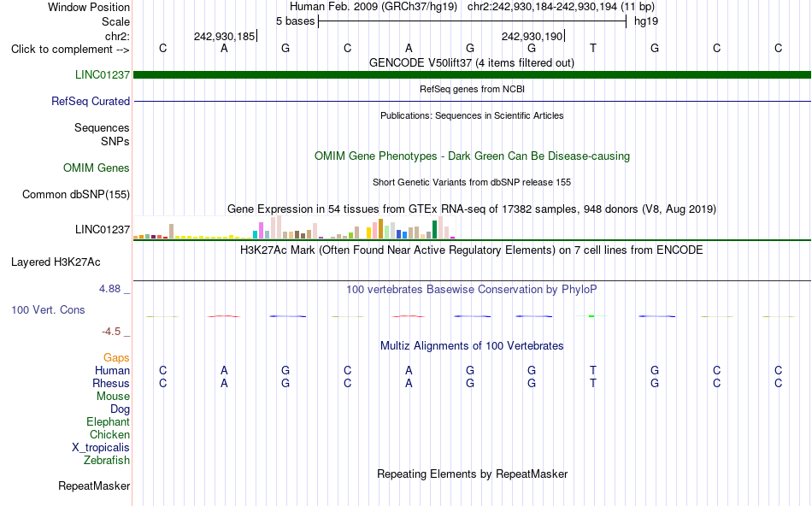Select the Mouse species label
Image resolution: width=812 pixels, height=506 pixels.
click(x=113, y=397)
